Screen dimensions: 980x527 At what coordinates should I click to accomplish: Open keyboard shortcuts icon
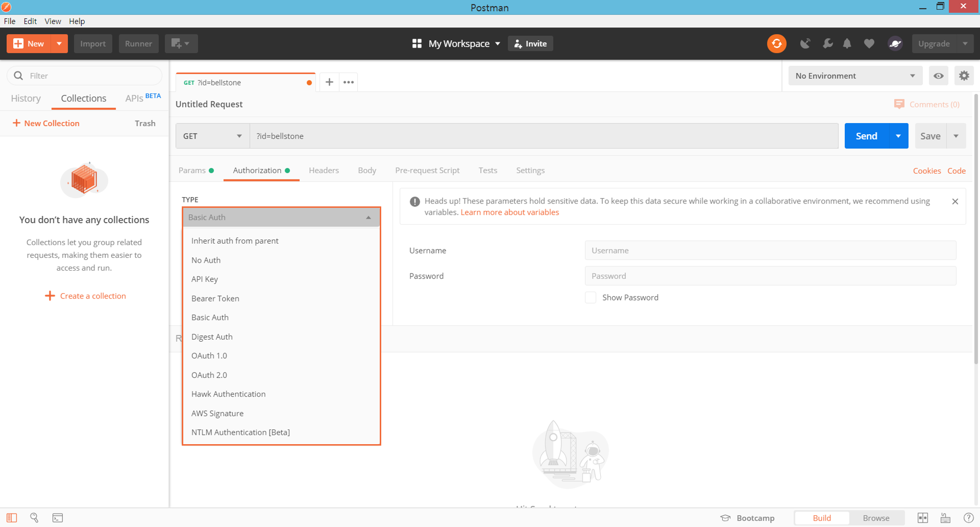point(945,518)
